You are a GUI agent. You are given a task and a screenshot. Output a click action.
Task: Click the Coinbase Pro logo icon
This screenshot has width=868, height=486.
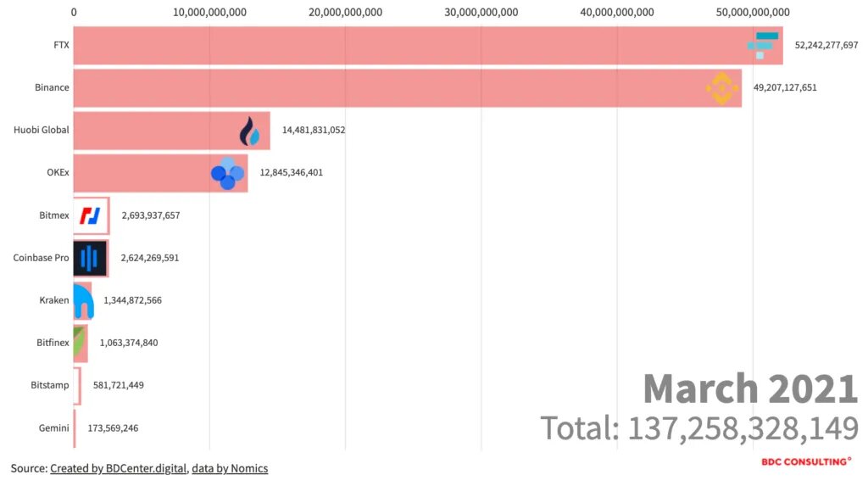point(90,258)
